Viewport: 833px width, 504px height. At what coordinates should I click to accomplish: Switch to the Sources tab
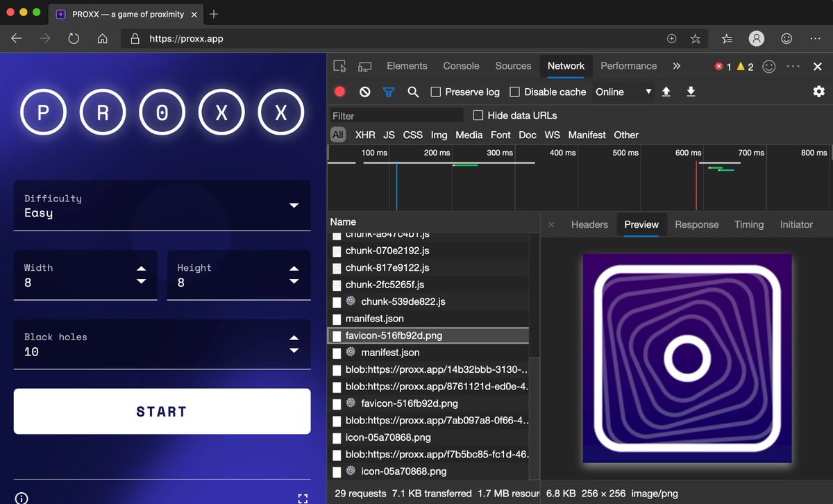(513, 66)
